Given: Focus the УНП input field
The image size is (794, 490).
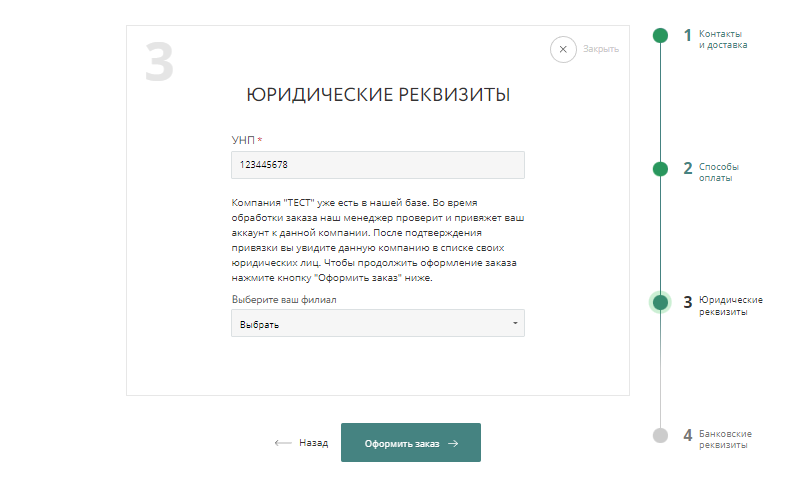Looking at the screenshot, I should 377,165.
